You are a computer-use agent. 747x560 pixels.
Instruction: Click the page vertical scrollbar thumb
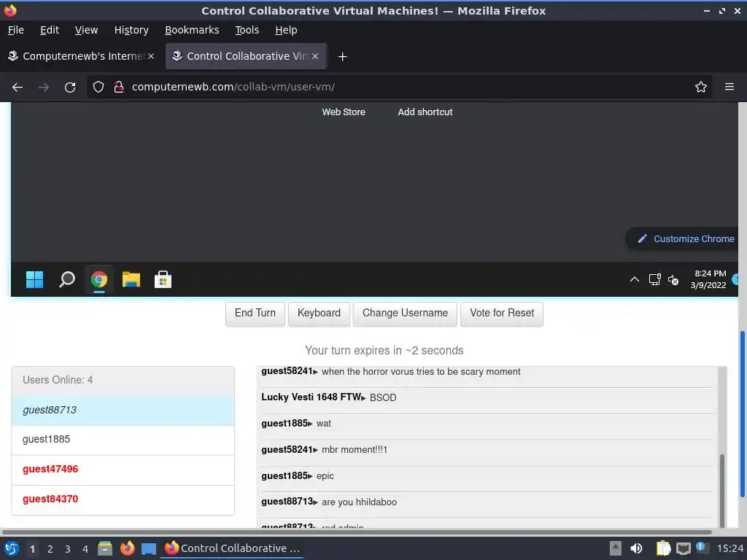(742, 414)
